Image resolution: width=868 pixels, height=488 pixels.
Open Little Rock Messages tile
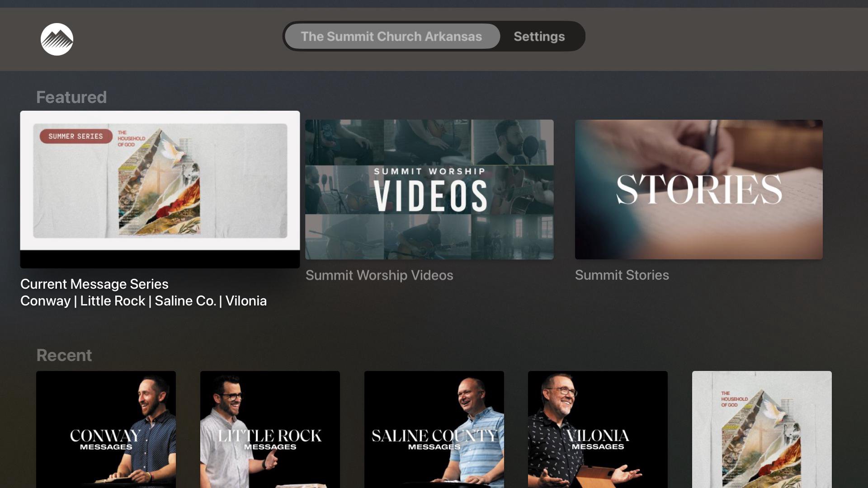coord(270,429)
